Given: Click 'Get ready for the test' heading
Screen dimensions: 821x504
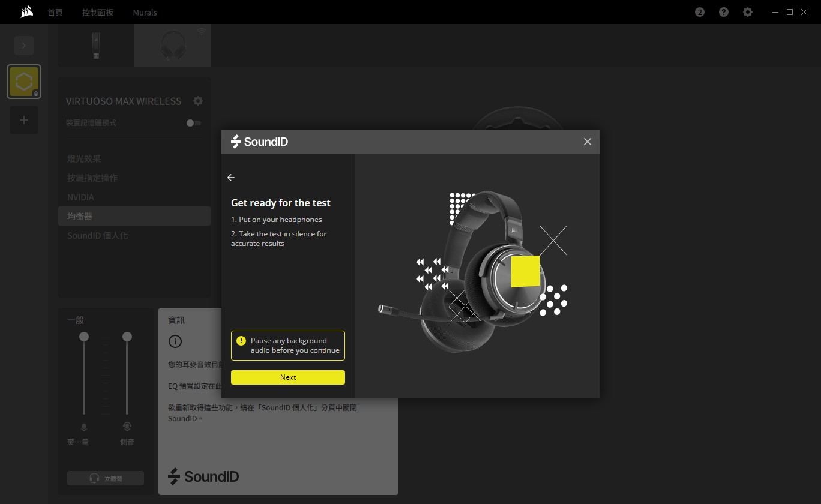Looking at the screenshot, I should coord(281,203).
